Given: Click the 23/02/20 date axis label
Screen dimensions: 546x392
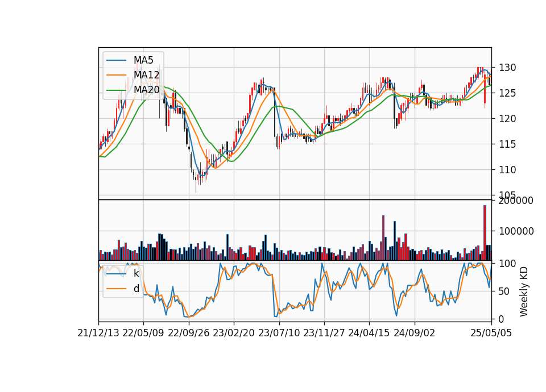Looking at the screenshot, I should coord(234,333).
